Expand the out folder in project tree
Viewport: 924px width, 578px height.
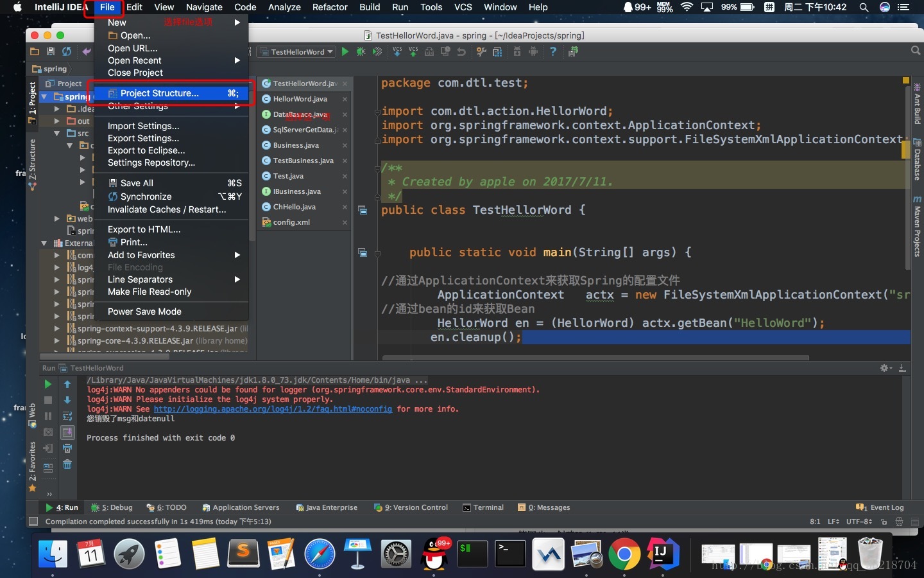57,121
